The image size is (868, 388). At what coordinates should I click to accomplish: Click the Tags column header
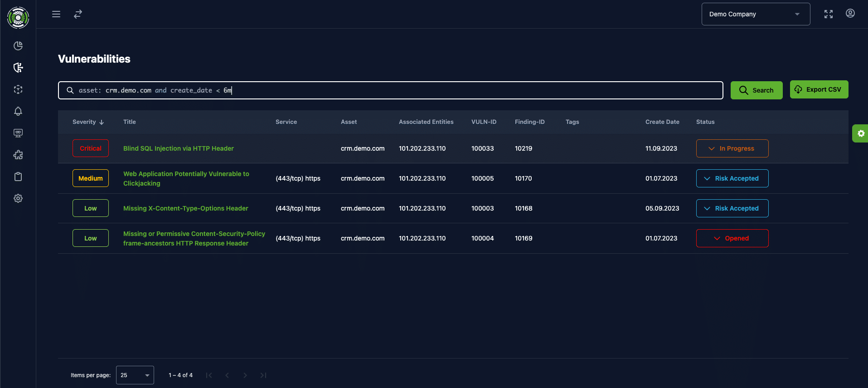(x=572, y=122)
